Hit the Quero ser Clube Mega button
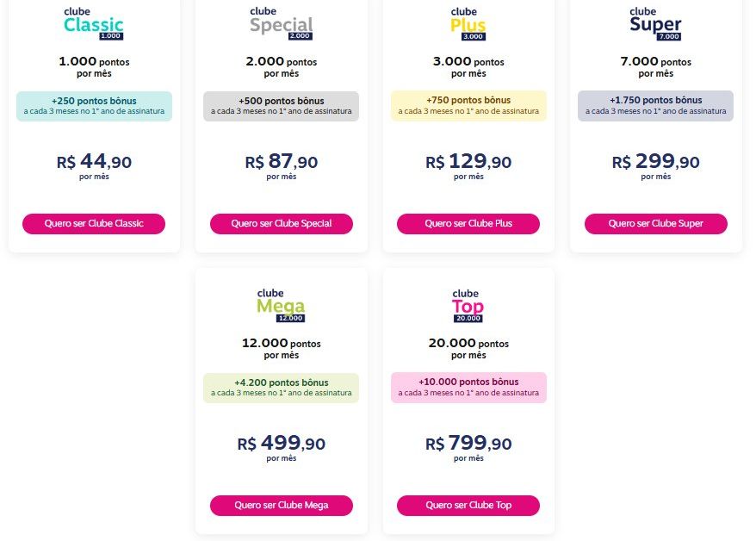756x541 pixels. pyautogui.click(x=281, y=506)
